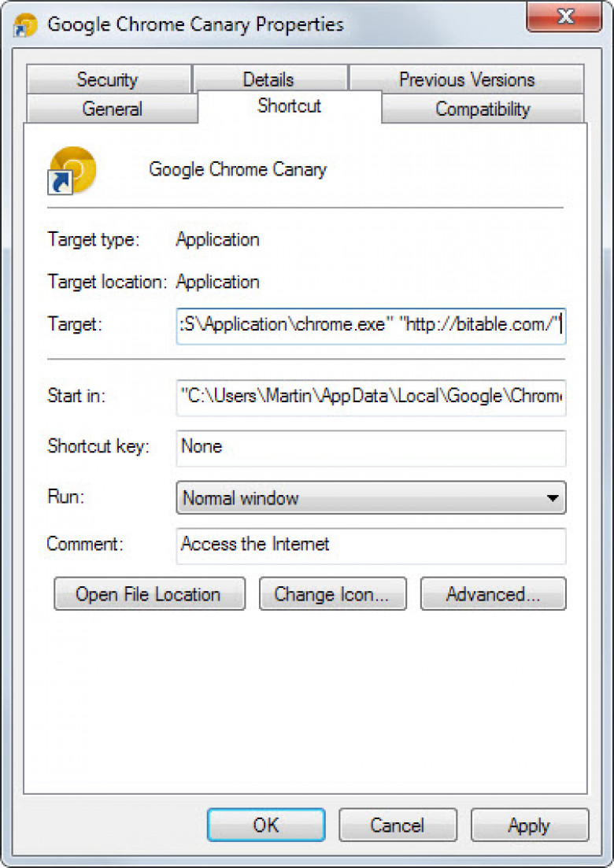The width and height of the screenshot is (614, 868).
Task: Switch to the Security tab
Action: point(109,79)
